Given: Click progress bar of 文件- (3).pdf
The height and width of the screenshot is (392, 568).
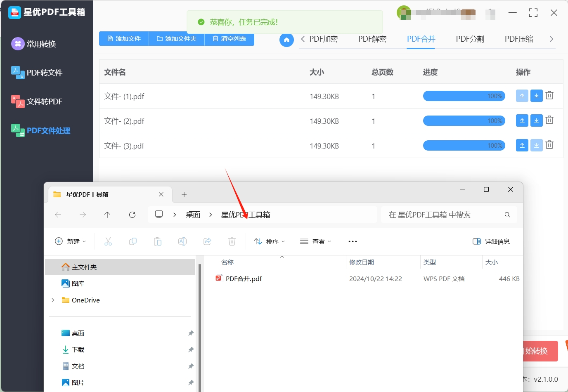Looking at the screenshot, I should pos(464,145).
